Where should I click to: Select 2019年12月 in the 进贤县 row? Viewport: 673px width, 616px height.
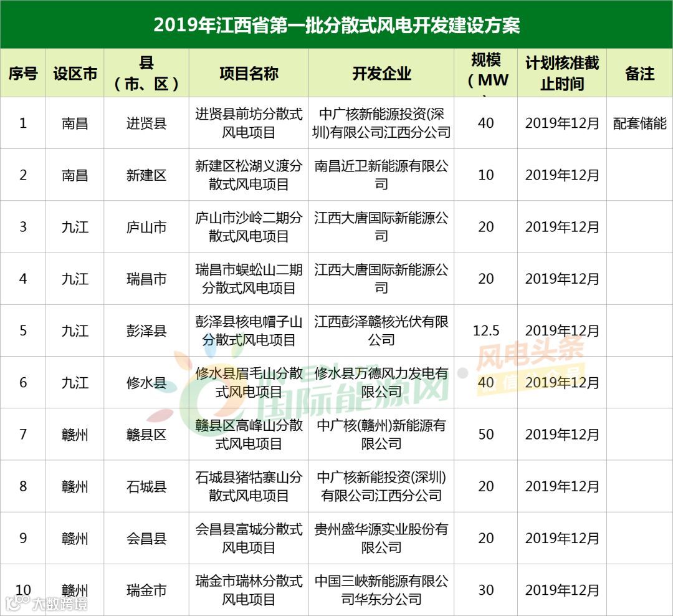pos(562,123)
